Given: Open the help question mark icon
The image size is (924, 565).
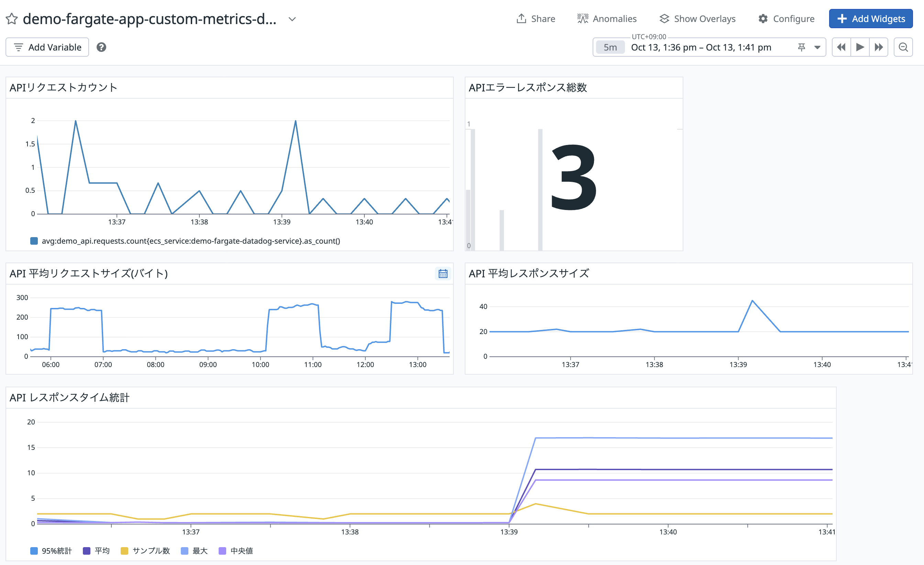Looking at the screenshot, I should (101, 47).
